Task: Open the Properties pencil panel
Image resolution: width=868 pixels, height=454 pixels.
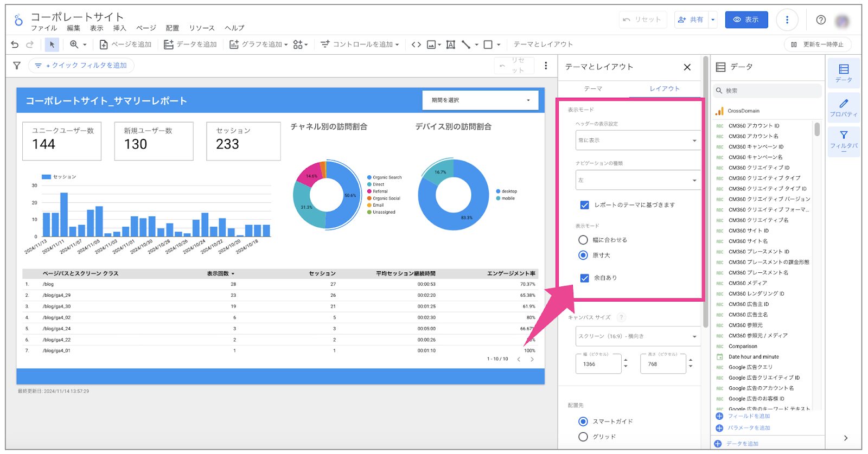Action: click(x=844, y=107)
